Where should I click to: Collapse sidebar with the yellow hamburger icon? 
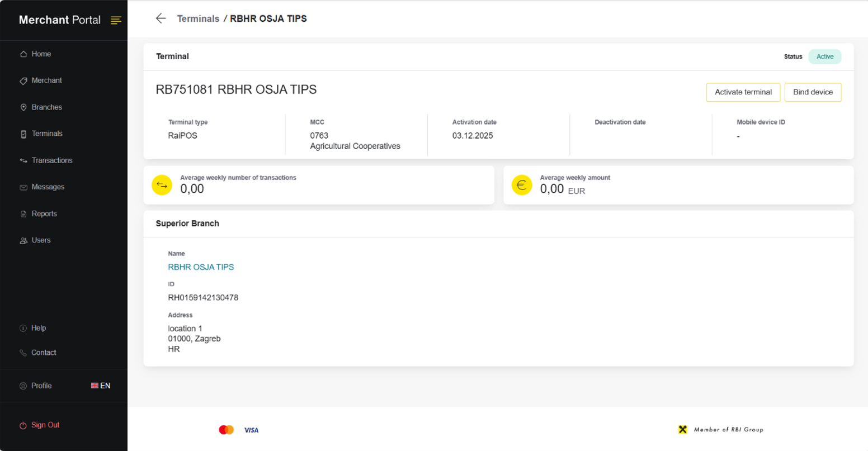point(116,20)
